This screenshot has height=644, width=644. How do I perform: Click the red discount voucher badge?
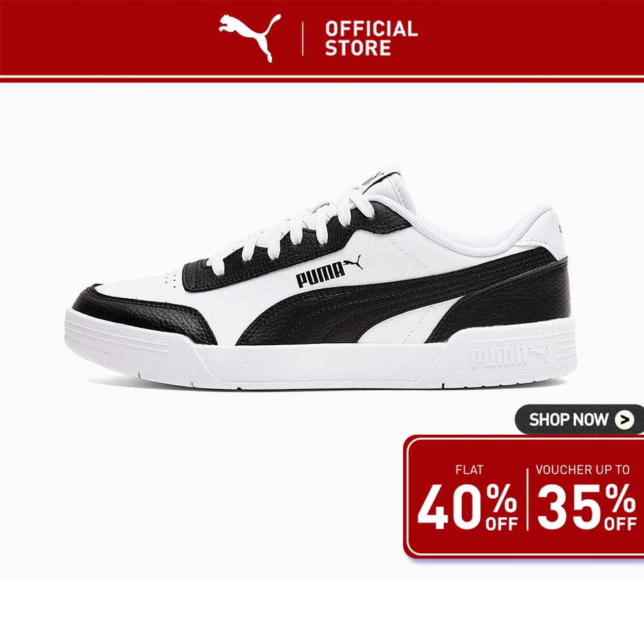tap(524, 497)
